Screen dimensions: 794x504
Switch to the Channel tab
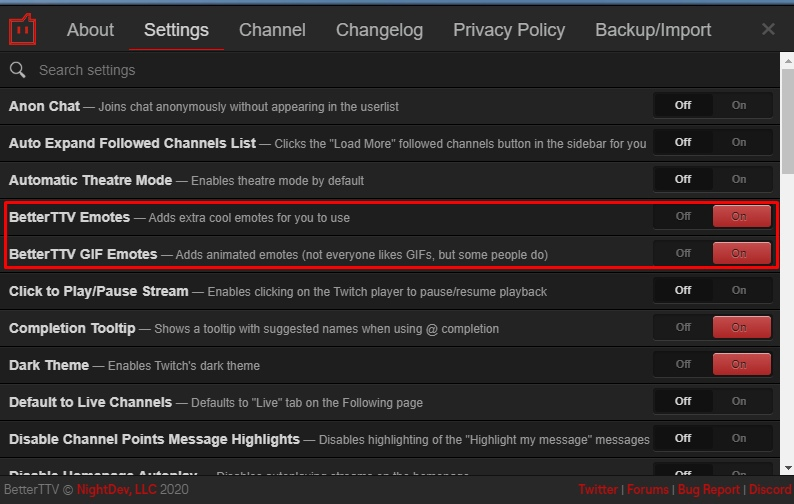pos(272,30)
